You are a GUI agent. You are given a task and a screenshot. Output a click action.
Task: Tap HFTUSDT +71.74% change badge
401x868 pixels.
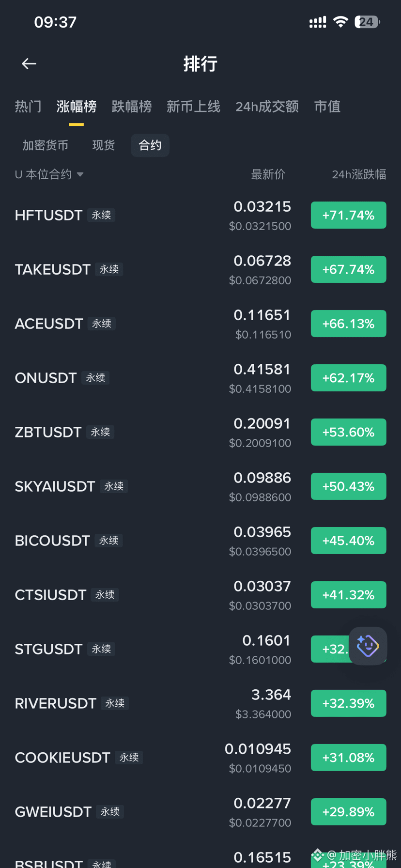349,215
